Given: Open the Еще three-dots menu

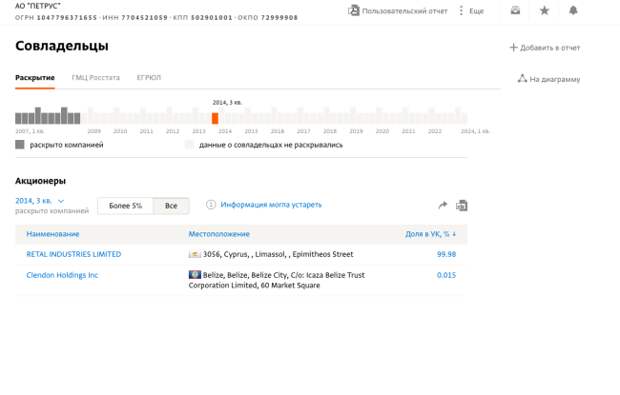Looking at the screenshot, I should tap(461, 11).
